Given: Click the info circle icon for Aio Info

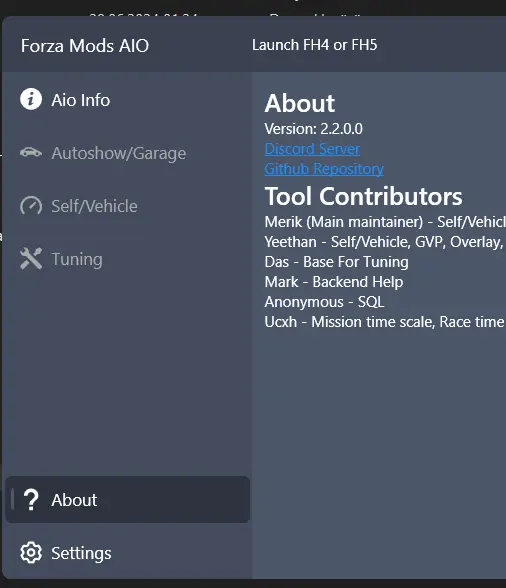Looking at the screenshot, I should click(x=31, y=99).
